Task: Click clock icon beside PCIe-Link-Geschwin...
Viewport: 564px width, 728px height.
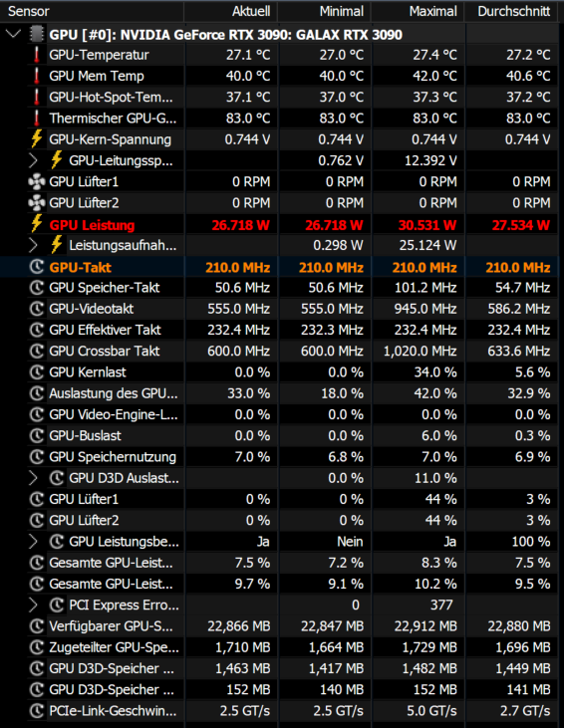Action: click(x=37, y=710)
